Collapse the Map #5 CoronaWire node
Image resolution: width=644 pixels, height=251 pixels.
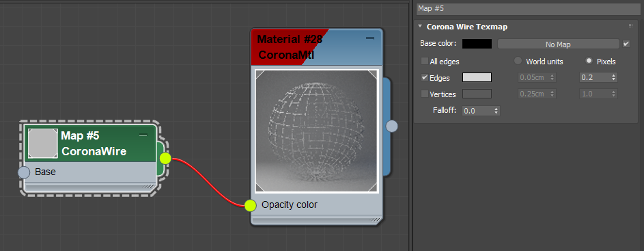[143, 135]
